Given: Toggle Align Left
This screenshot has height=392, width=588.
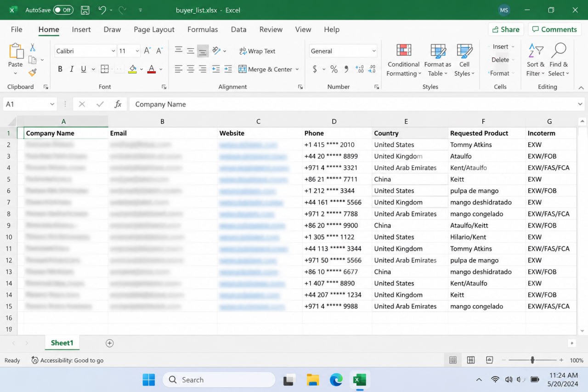Looking at the screenshot, I should click(179, 69).
